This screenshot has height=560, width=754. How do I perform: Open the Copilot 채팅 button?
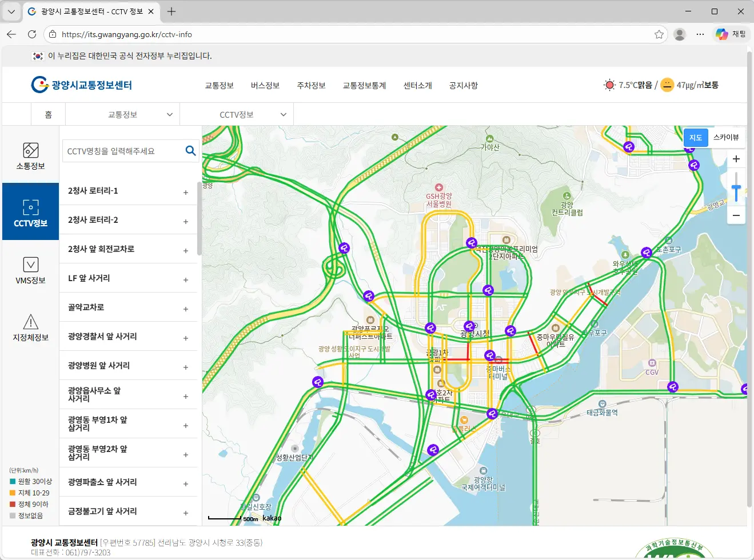(731, 34)
